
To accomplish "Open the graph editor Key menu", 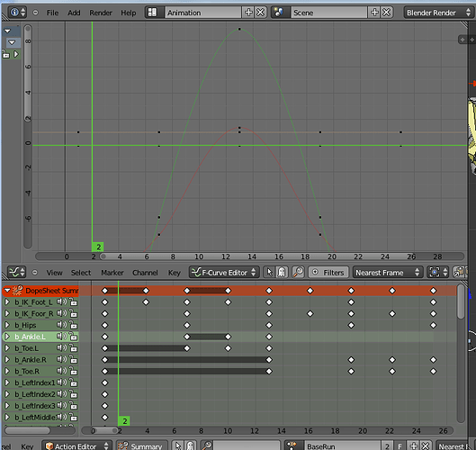I will click(175, 273).
